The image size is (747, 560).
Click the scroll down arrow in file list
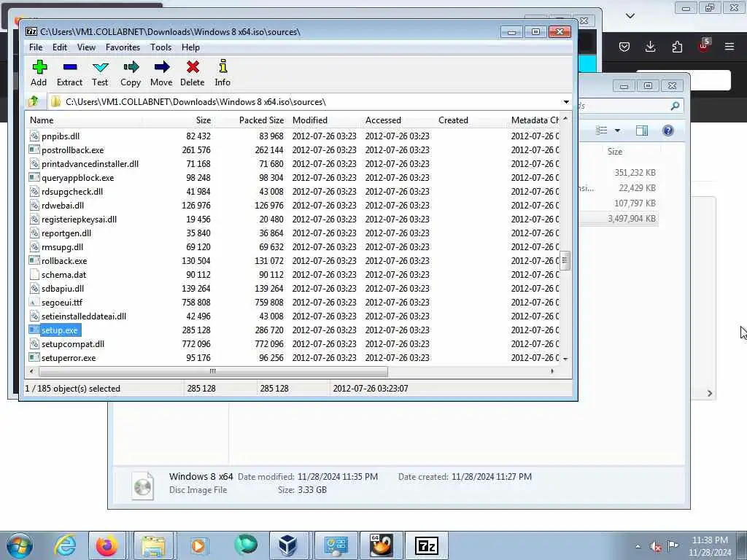tap(565, 359)
